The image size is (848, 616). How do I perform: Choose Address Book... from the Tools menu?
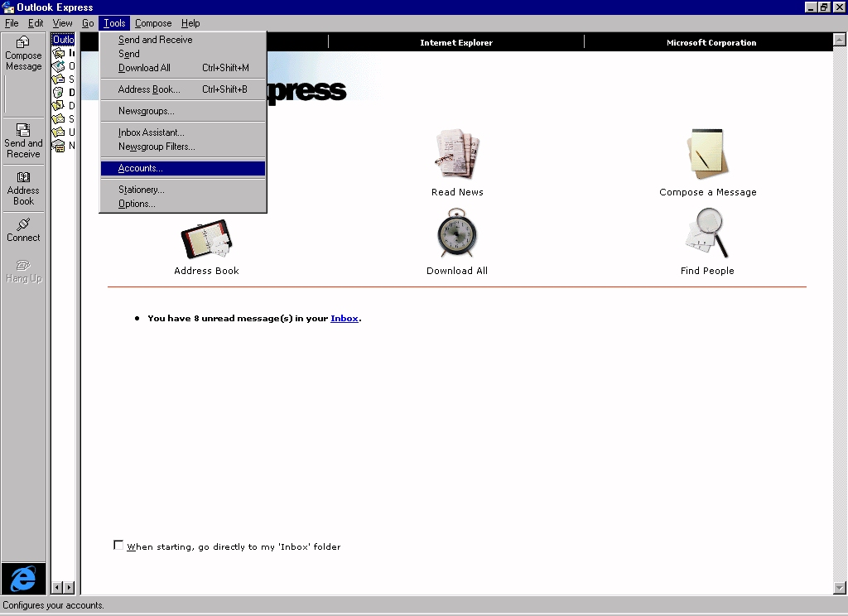(x=183, y=89)
